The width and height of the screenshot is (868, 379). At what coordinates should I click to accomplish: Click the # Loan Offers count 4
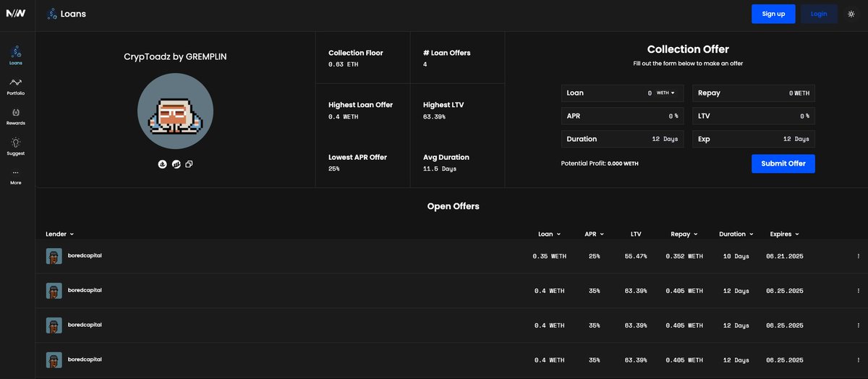[425, 64]
